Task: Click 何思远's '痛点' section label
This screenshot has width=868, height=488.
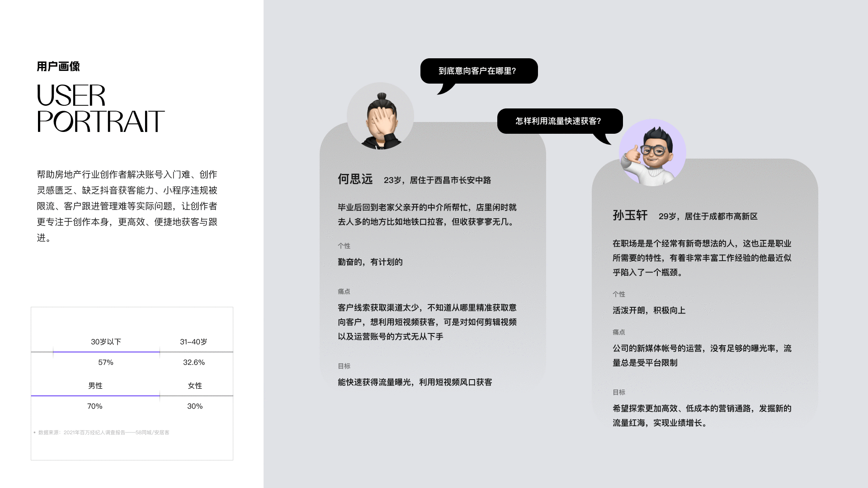Action: [344, 291]
